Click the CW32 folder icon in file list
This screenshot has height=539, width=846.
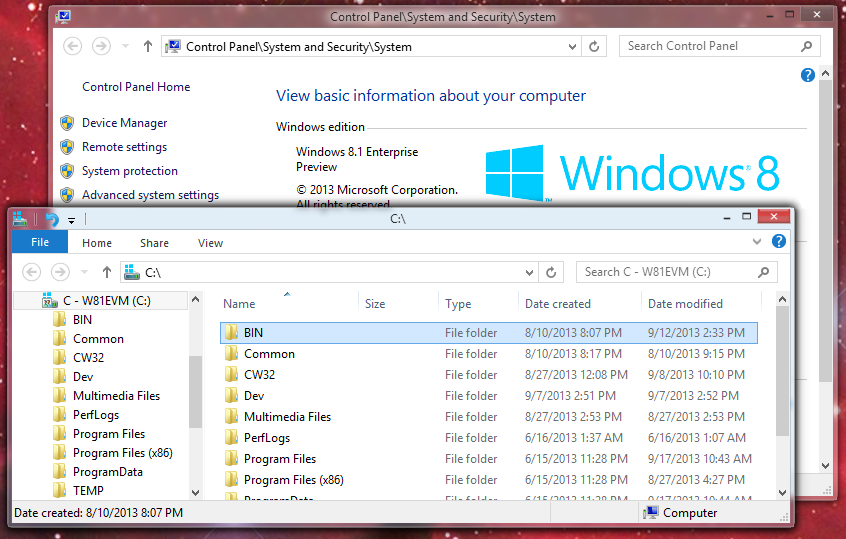pyautogui.click(x=231, y=374)
